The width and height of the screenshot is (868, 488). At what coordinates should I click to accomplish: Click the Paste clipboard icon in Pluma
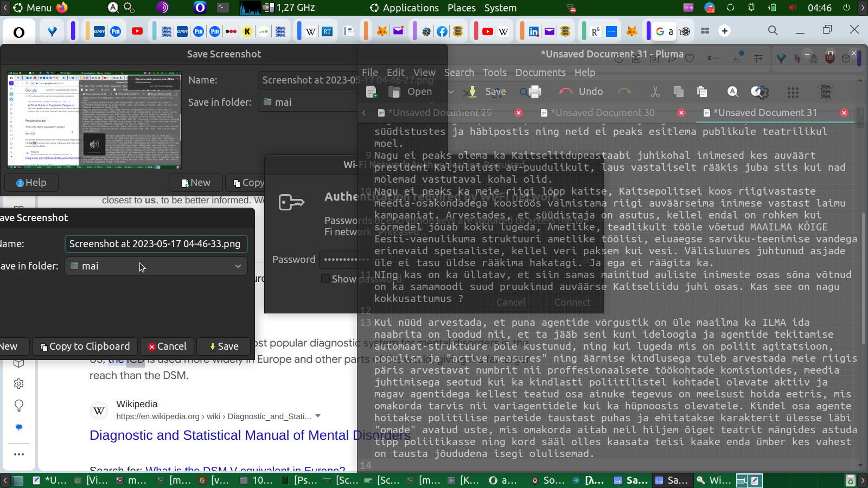pos(702,92)
